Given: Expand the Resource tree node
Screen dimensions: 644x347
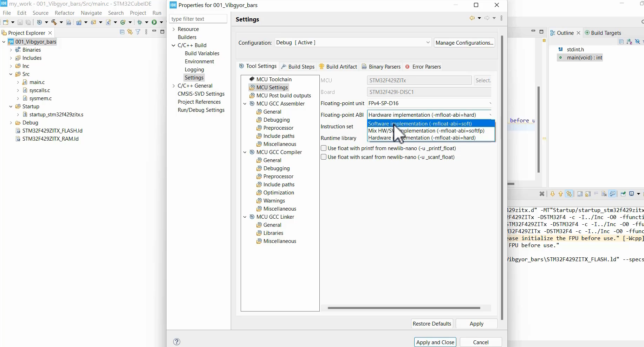Looking at the screenshot, I should (174, 29).
